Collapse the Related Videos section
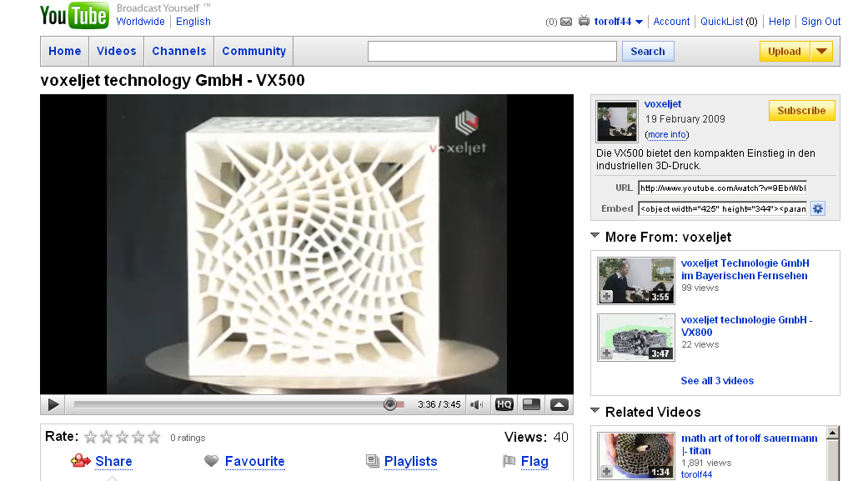This screenshot has width=868, height=481. [x=595, y=411]
